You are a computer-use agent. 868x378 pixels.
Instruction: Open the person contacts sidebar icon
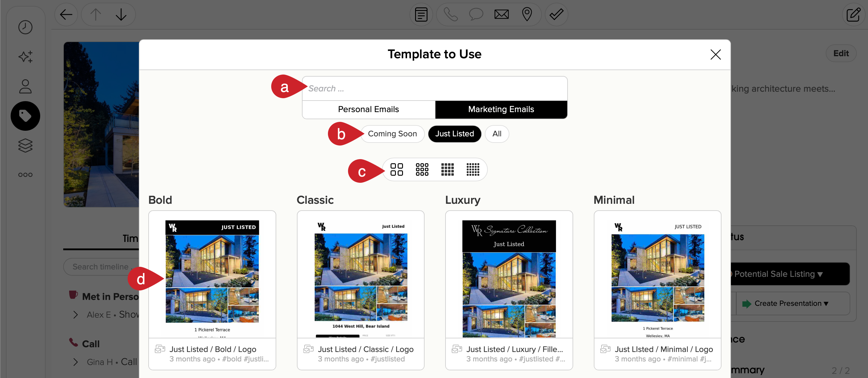(x=25, y=86)
